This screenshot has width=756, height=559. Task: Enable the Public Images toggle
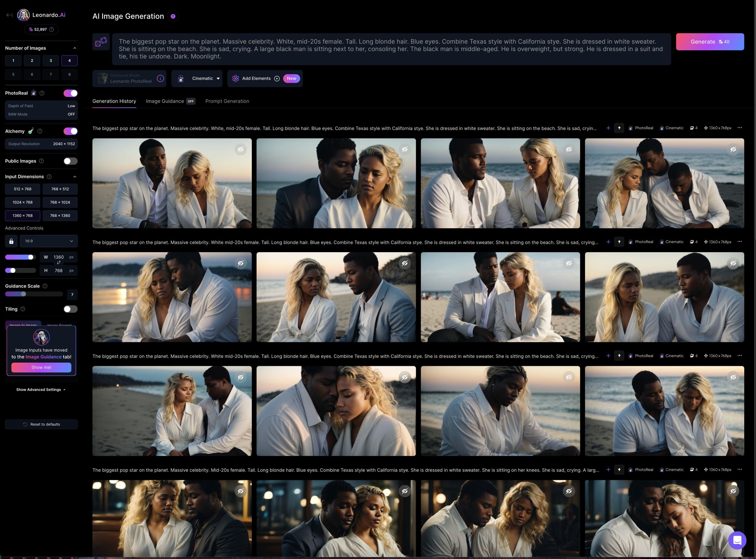[x=70, y=161]
